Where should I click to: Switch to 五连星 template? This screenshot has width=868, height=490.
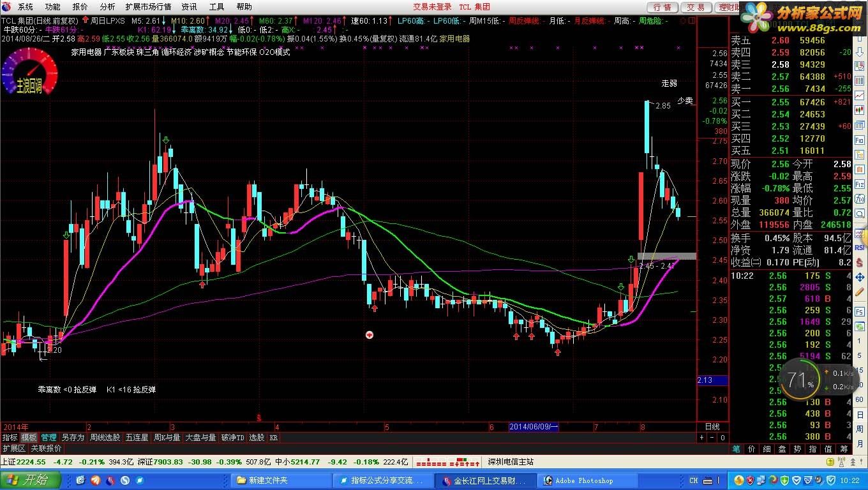click(x=137, y=438)
